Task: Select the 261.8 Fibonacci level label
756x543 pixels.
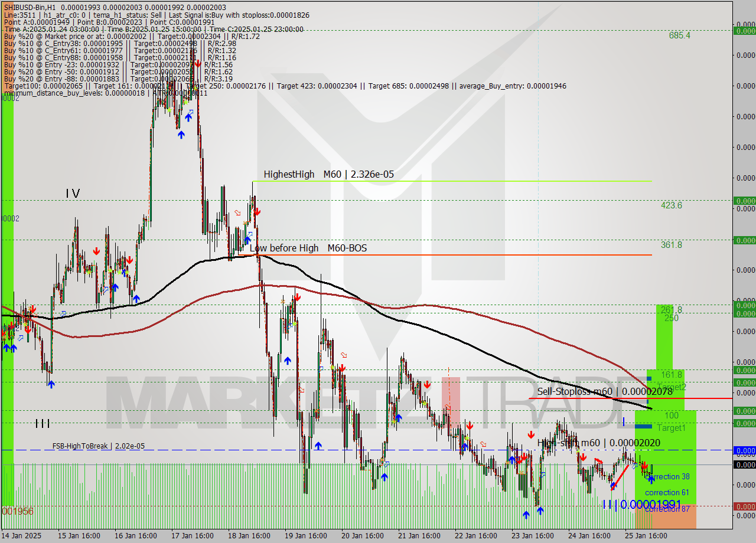Action: (x=672, y=310)
